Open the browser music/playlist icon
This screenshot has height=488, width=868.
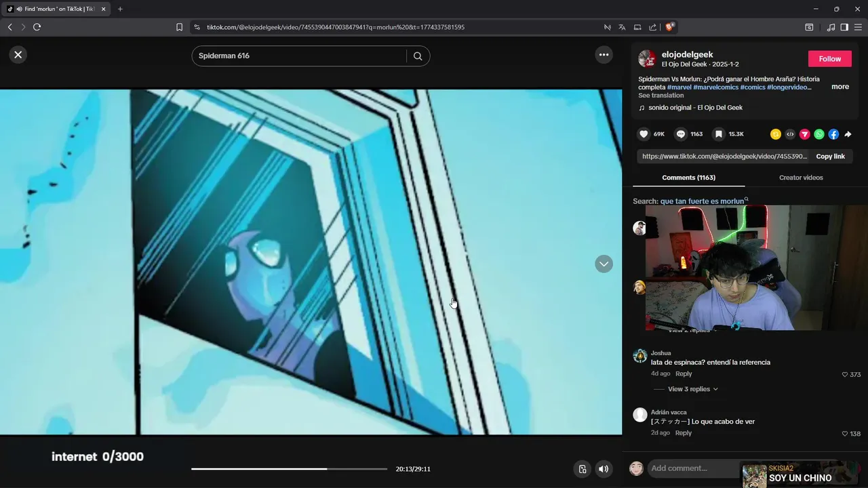831,27
